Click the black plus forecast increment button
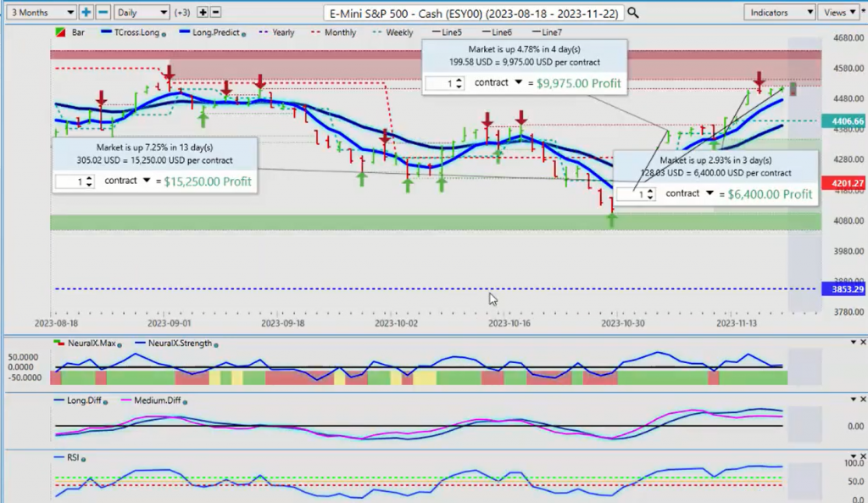This screenshot has height=503, width=868. [203, 13]
